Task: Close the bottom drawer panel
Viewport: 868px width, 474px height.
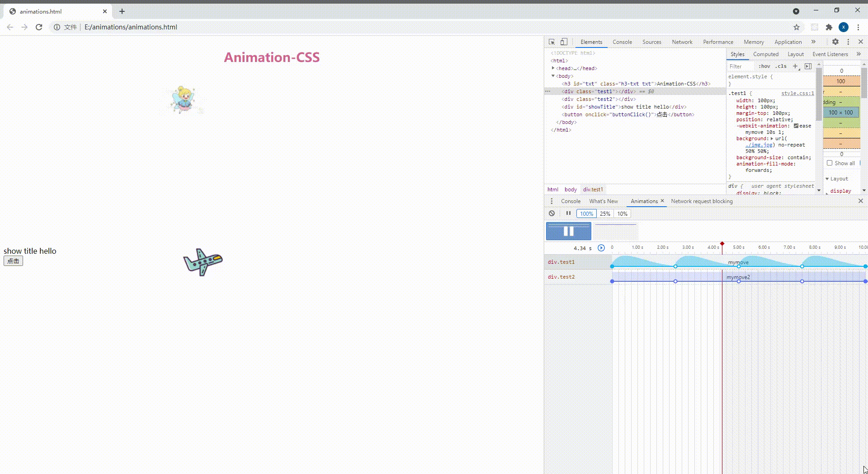Action: [861, 201]
